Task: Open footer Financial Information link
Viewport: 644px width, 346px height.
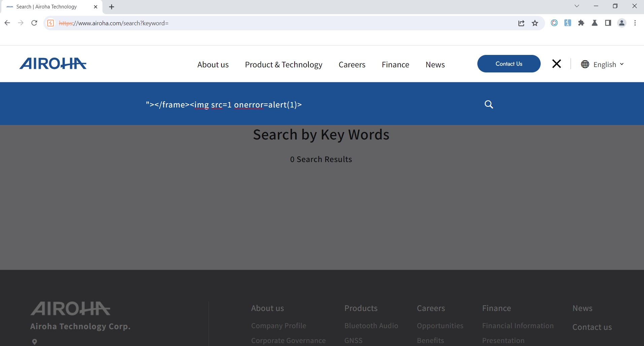Action: pos(518,325)
